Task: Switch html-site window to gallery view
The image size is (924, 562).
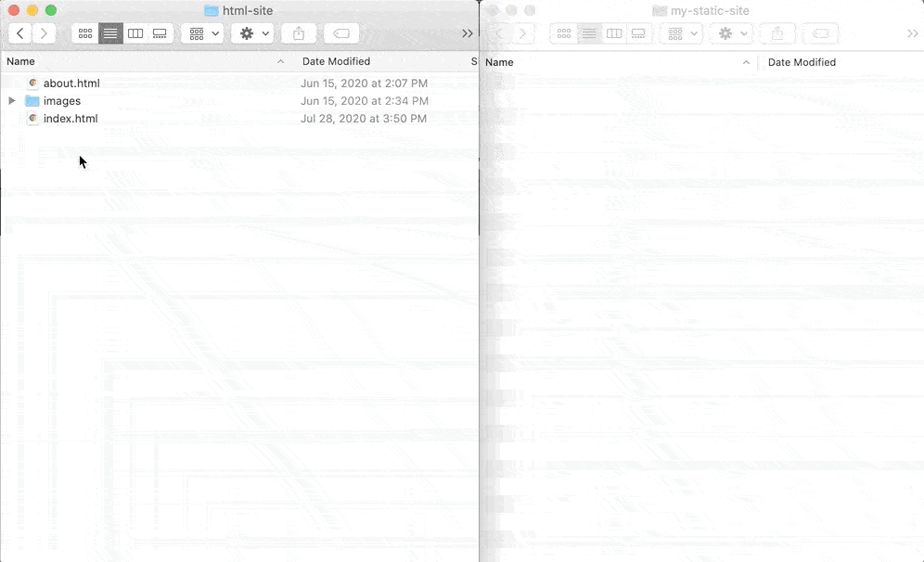Action: pyautogui.click(x=160, y=33)
